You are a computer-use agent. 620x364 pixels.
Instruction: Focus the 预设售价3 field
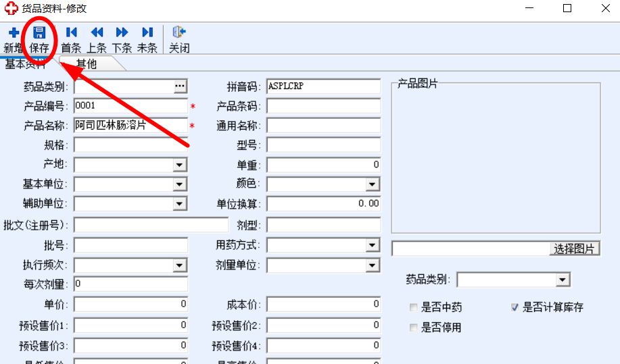(130, 346)
